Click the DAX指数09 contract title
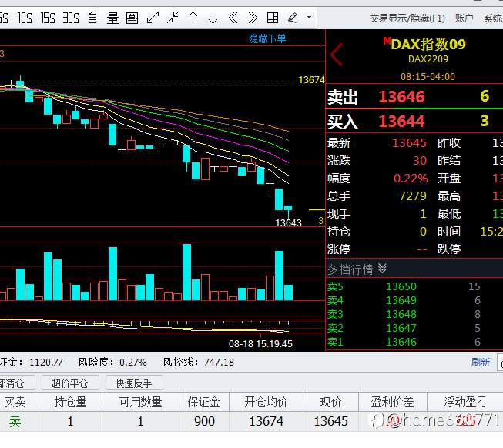503x448 pixels. [428, 44]
